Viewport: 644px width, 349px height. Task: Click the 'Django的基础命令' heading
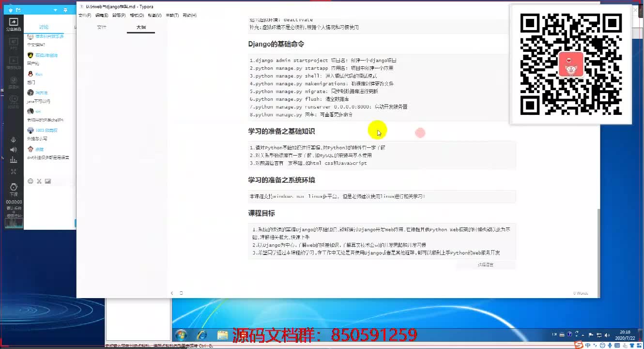tap(276, 44)
